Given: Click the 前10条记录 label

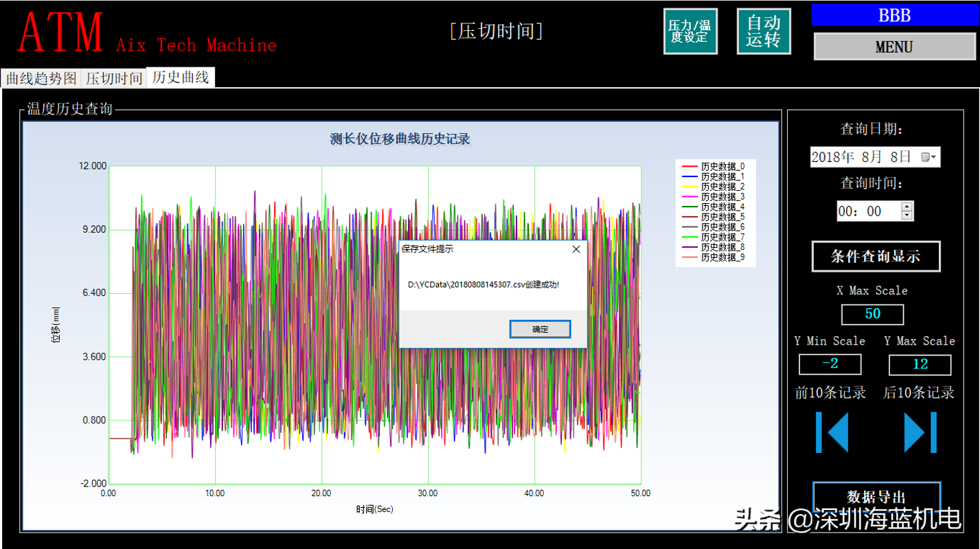Looking at the screenshot, I should point(830,393).
